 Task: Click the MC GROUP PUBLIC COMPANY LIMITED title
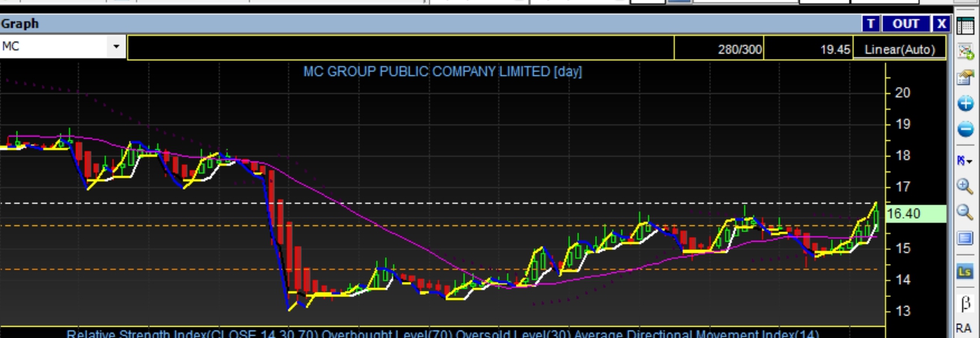(x=443, y=72)
